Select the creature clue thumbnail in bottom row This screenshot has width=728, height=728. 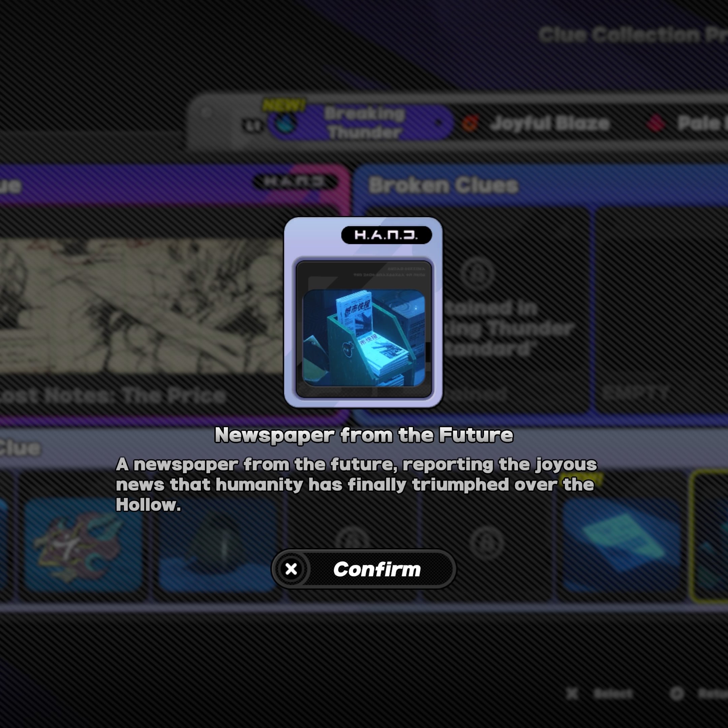[x=83, y=545]
